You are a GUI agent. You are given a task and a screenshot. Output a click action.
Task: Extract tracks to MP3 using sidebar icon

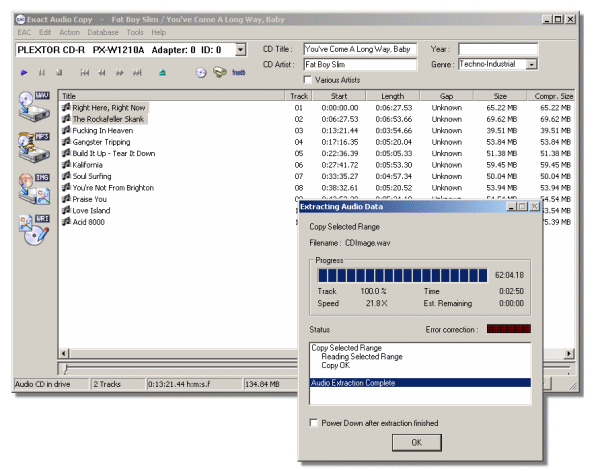[x=34, y=147]
